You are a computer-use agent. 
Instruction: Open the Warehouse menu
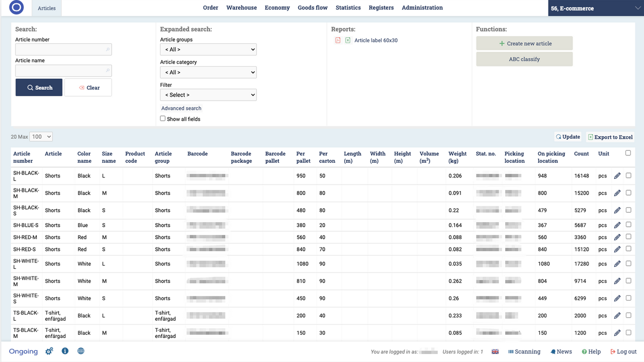coord(242,8)
